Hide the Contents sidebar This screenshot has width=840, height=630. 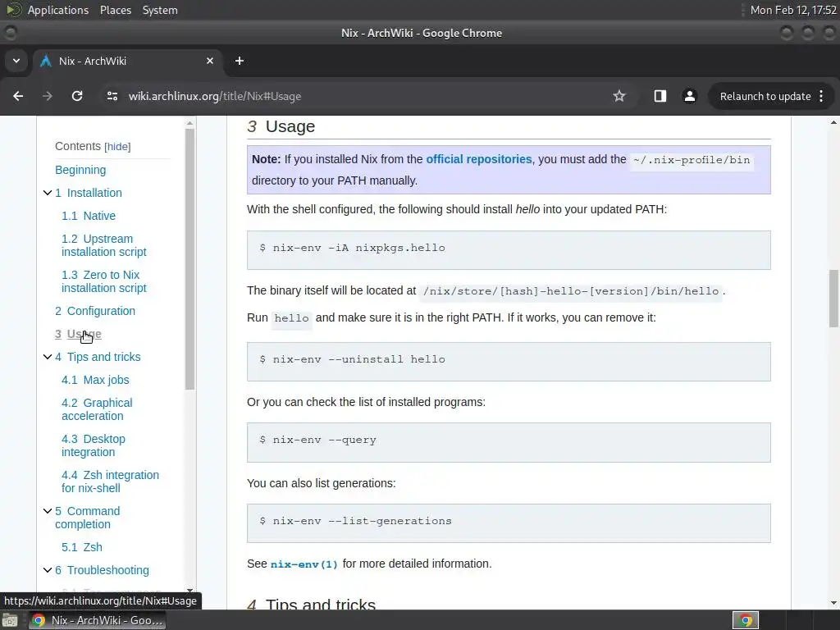pyautogui.click(x=117, y=146)
